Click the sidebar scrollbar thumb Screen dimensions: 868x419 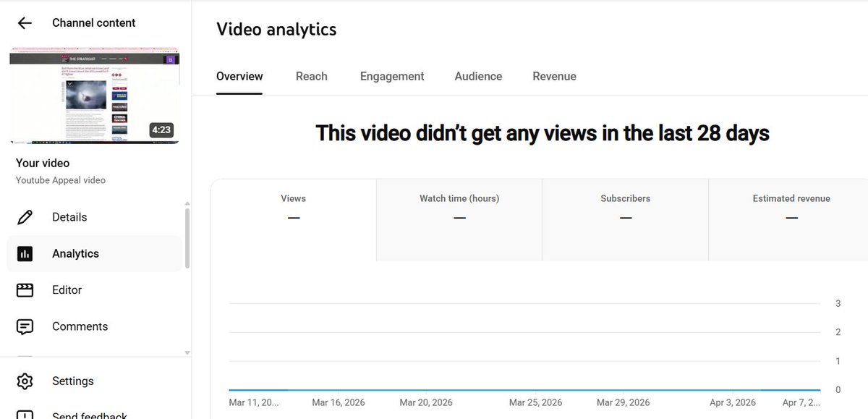[187, 238]
